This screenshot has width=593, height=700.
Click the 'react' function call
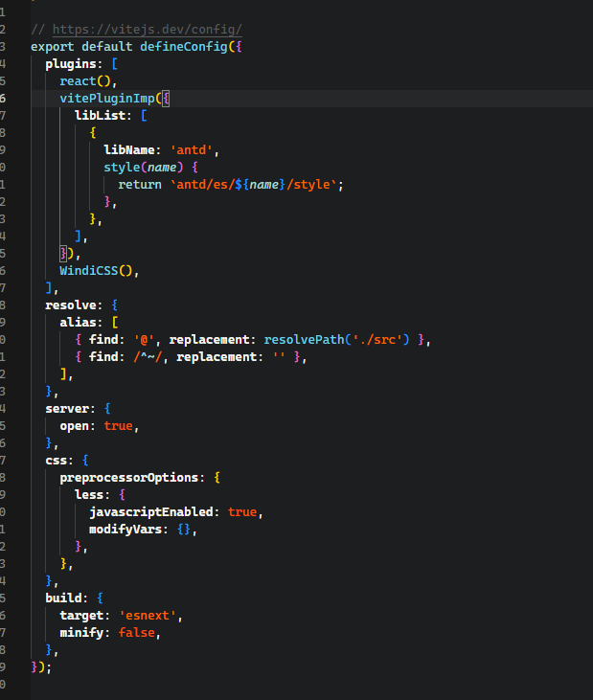(78, 81)
